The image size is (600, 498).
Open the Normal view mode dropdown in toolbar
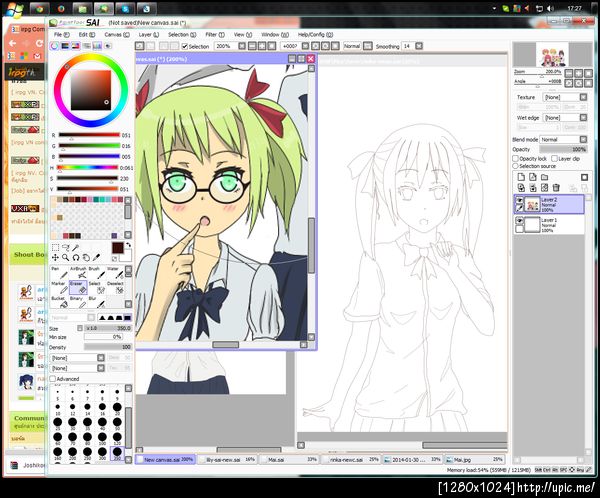pyautogui.click(x=367, y=46)
